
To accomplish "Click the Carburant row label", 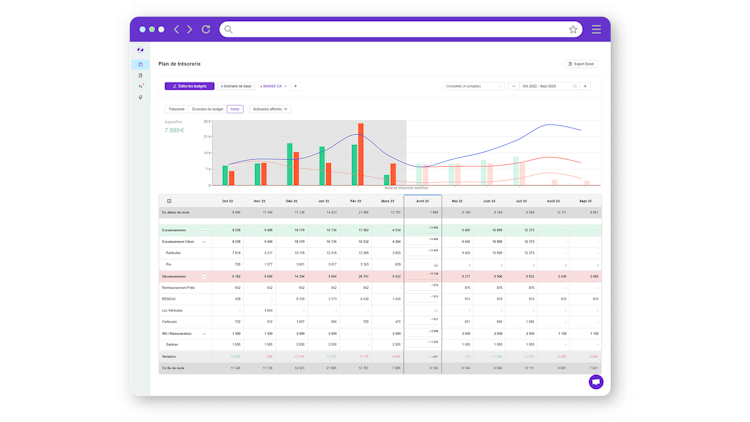I will tap(169, 322).
